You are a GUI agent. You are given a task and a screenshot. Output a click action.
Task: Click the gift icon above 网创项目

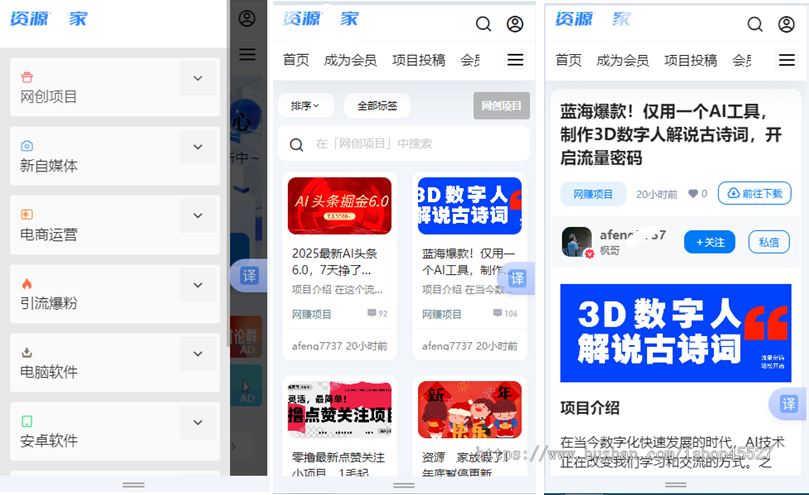point(27,77)
